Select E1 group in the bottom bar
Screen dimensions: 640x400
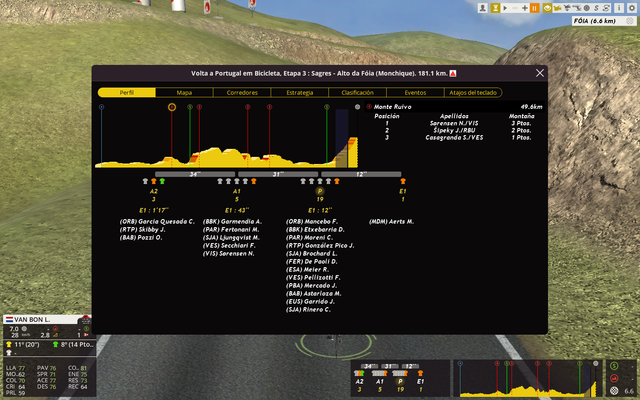420,382
